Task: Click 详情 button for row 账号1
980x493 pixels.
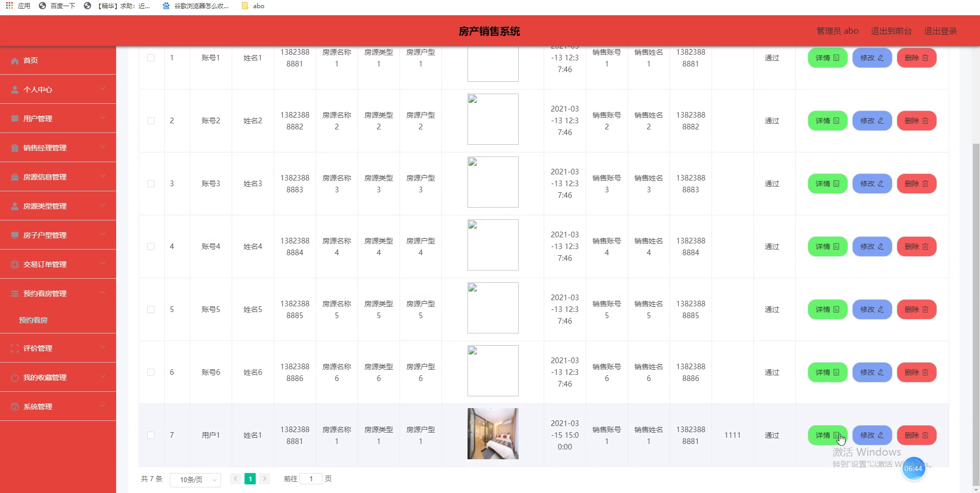Action: 828,58
